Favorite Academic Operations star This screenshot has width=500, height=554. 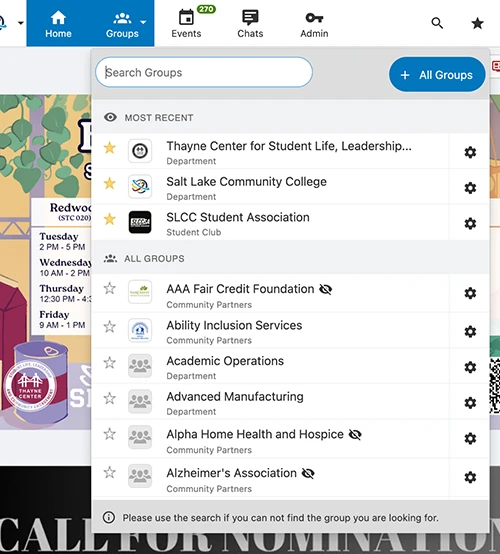click(110, 363)
